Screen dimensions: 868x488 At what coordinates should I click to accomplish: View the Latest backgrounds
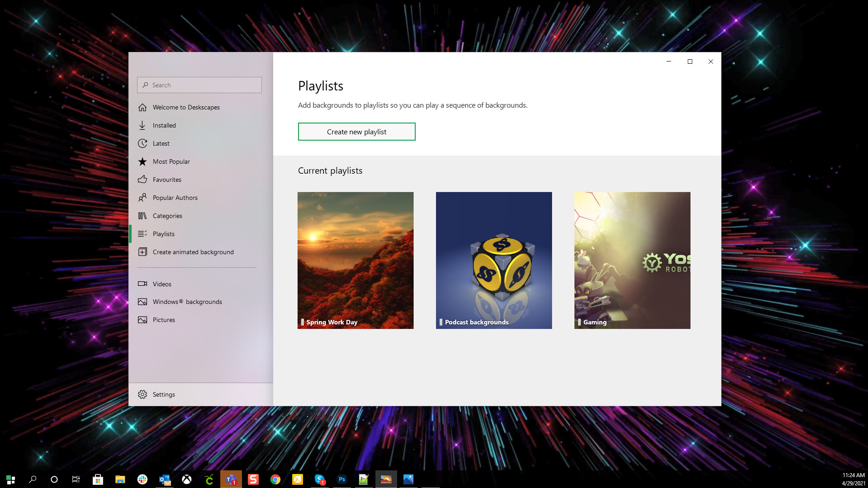click(161, 143)
